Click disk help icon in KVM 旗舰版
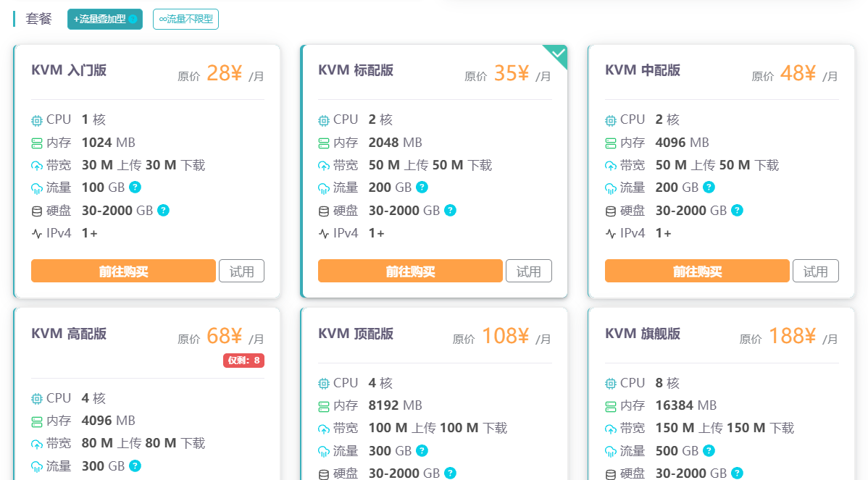The image size is (868, 480). (x=737, y=473)
